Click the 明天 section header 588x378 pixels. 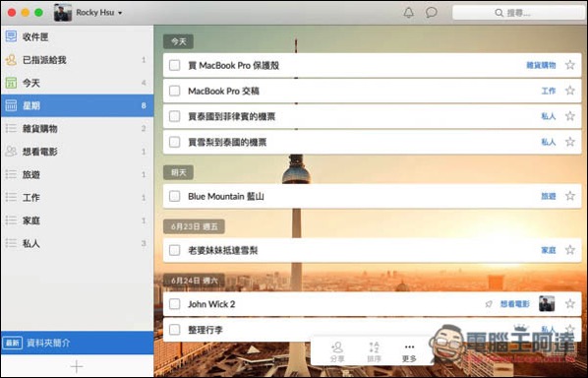click(x=179, y=172)
